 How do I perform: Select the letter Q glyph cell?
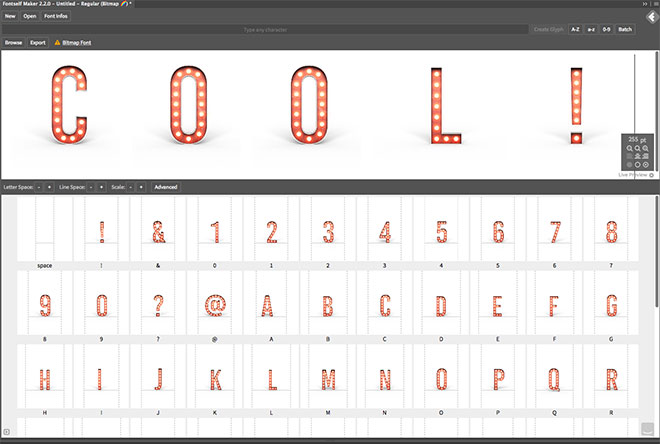[x=554, y=376]
